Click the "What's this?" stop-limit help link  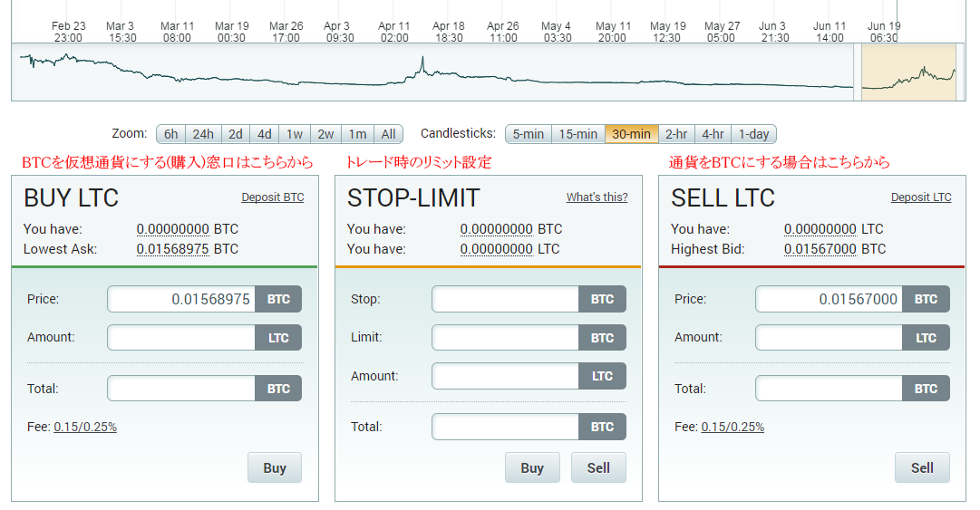[597, 197]
